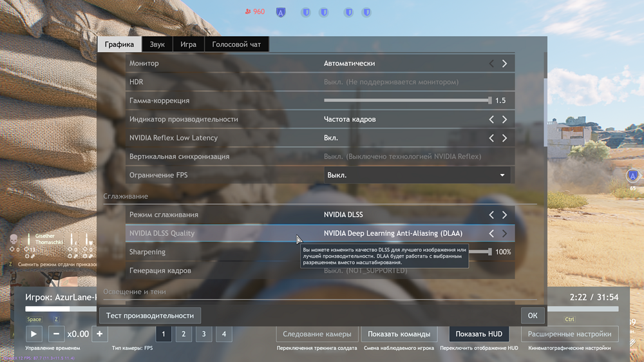Toggle Показать HUD display
The height and width of the screenshot is (362, 644).
point(479,334)
